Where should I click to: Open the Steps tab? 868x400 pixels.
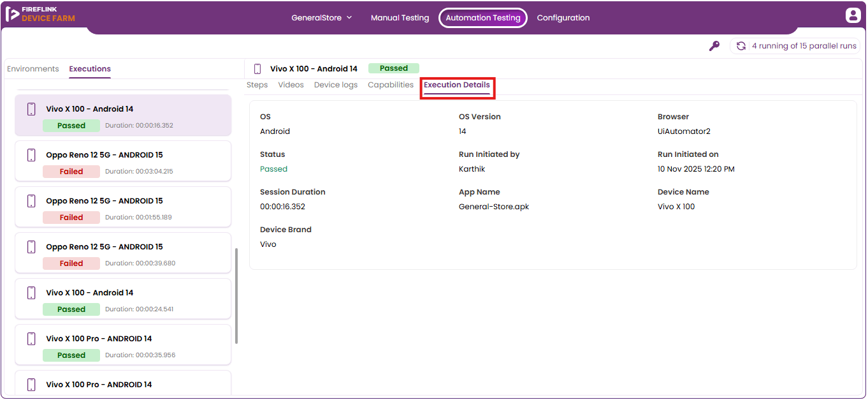pos(257,85)
